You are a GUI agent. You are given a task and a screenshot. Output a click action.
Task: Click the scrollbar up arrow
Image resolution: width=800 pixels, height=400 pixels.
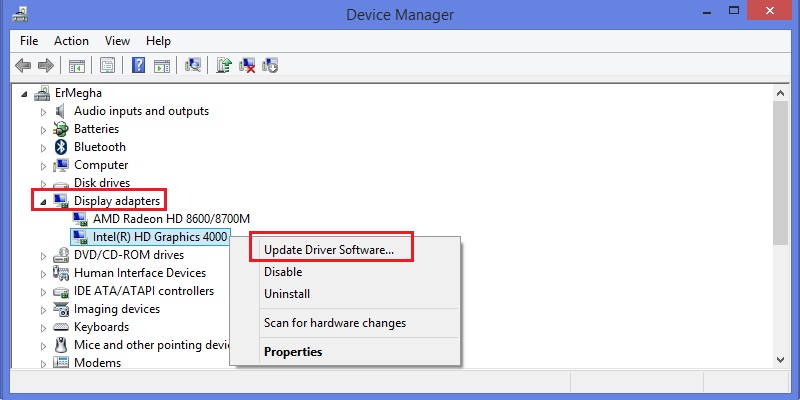(x=781, y=93)
